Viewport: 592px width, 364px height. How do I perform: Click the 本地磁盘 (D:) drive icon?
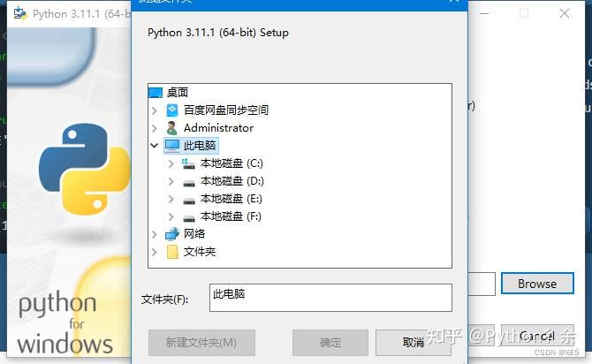click(189, 183)
